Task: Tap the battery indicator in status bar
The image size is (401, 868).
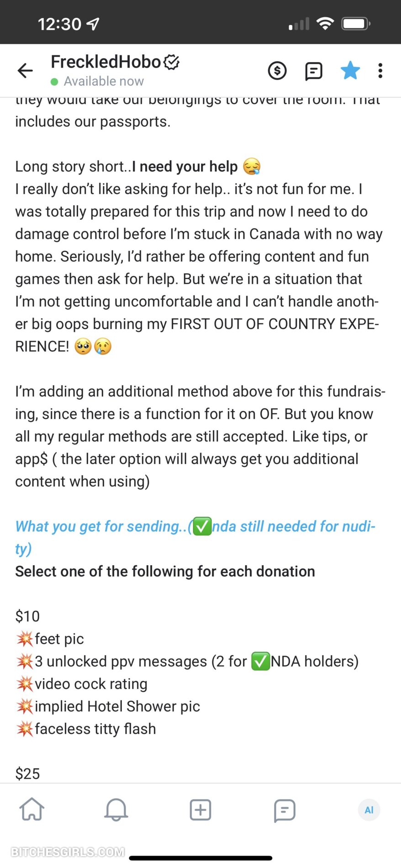Action: point(356,24)
